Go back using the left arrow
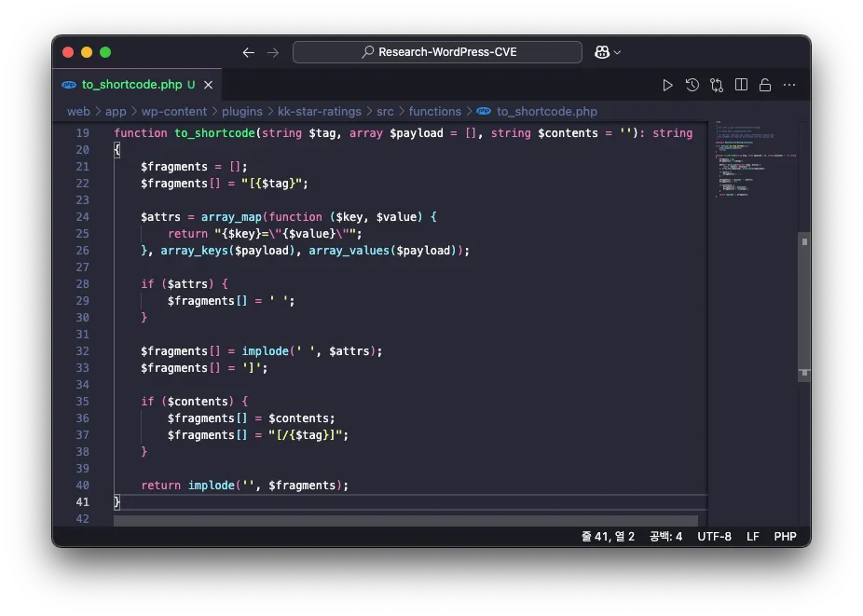This screenshot has height=616, width=863. point(248,52)
